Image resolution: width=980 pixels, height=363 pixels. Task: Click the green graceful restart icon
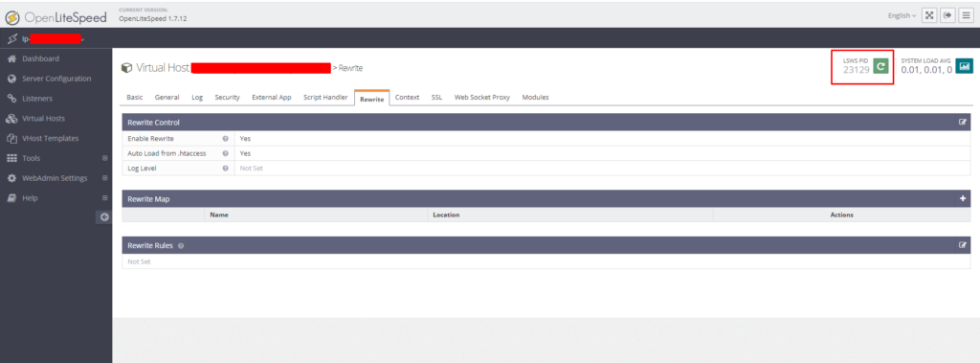coord(880,66)
